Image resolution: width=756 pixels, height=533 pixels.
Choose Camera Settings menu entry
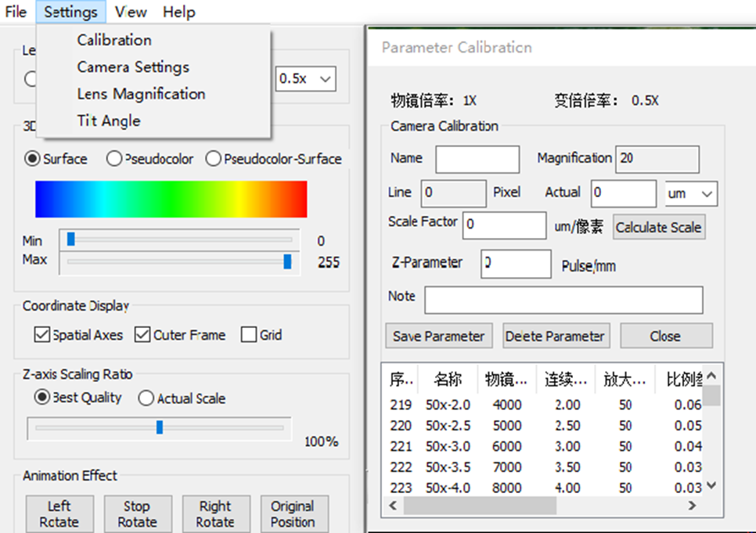tap(133, 67)
